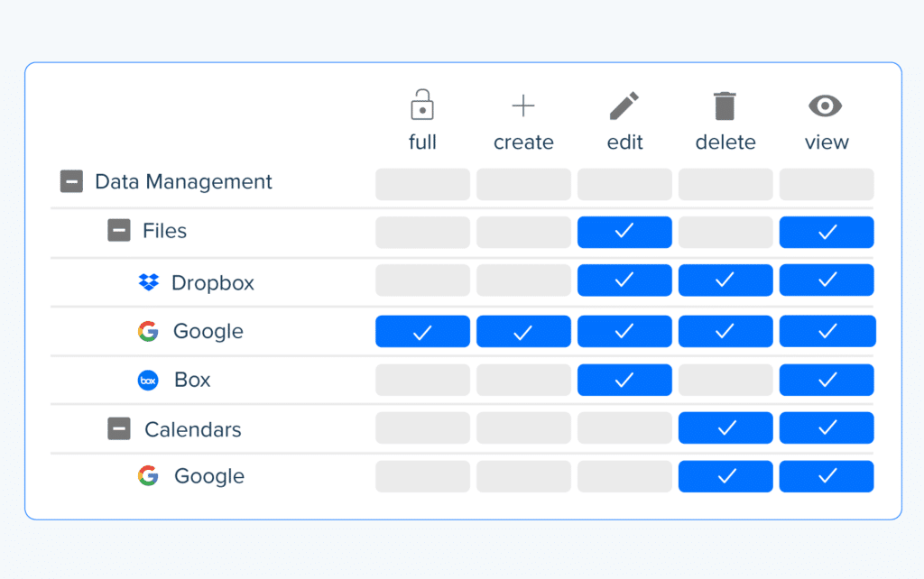
Task: Collapse the Files group
Action: (118, 230)
